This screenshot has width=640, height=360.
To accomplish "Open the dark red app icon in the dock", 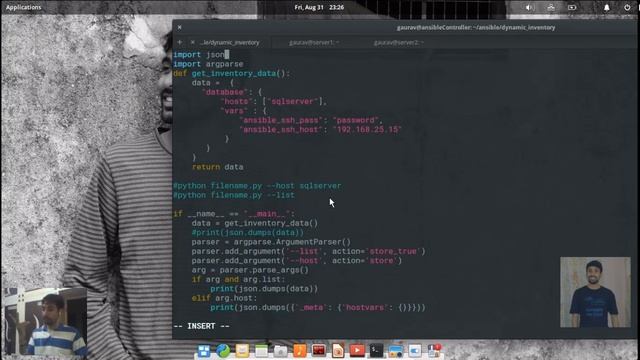I will click(x=319, y=351).
